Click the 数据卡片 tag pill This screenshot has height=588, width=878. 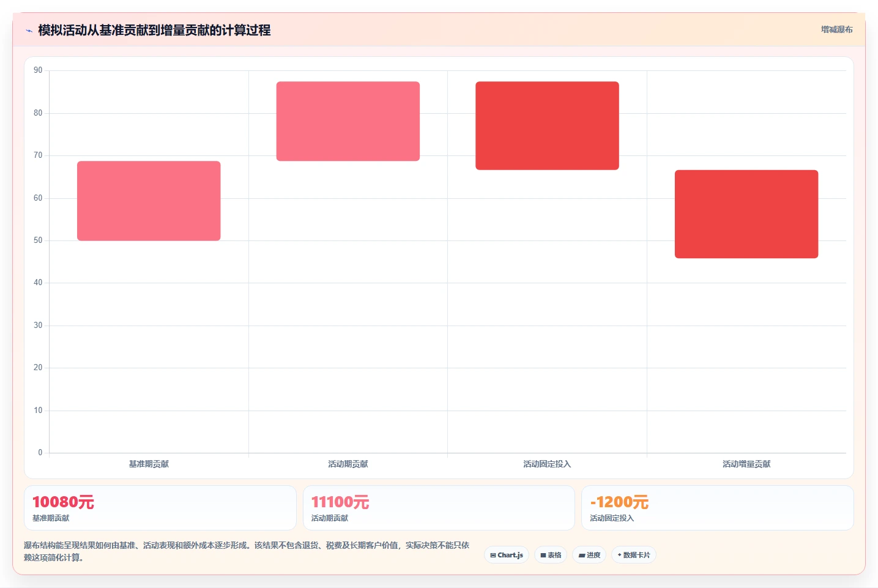point(634,555)
